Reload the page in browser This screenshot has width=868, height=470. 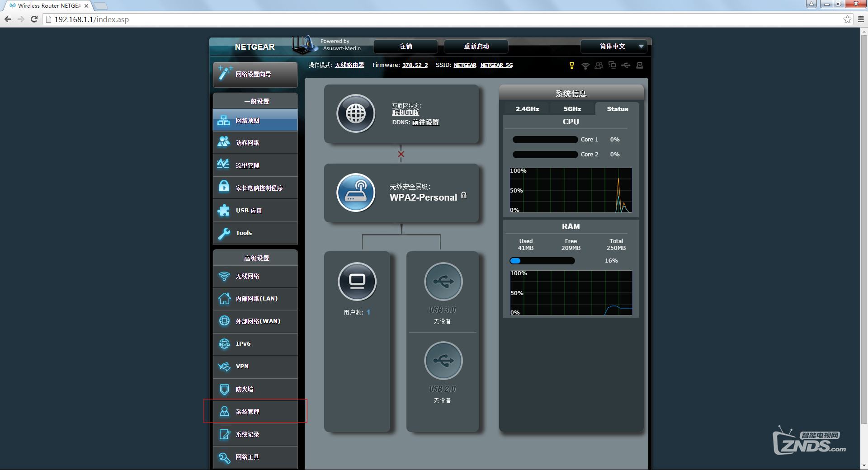coord(34,19)
